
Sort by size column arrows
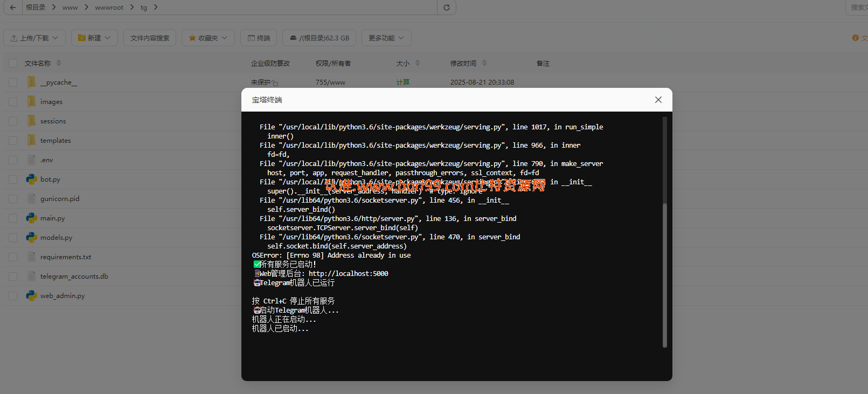418,63
